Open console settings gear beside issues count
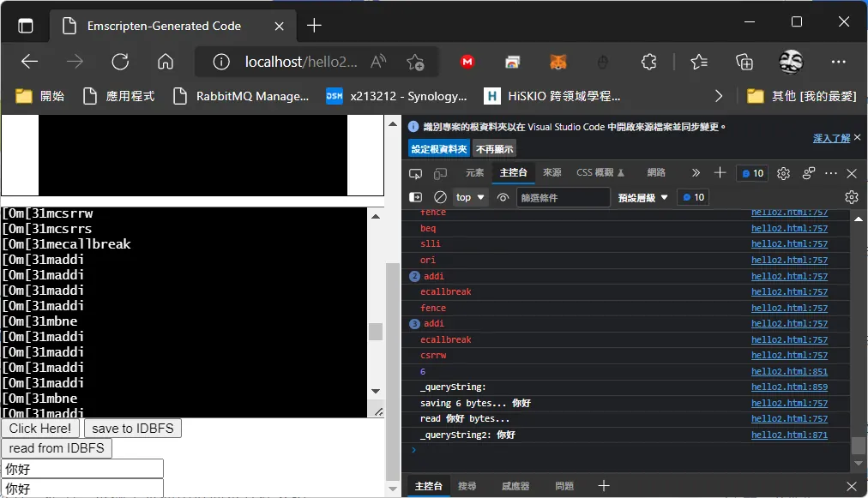Screen dimensions: 868x498 [x=852, y=197]
